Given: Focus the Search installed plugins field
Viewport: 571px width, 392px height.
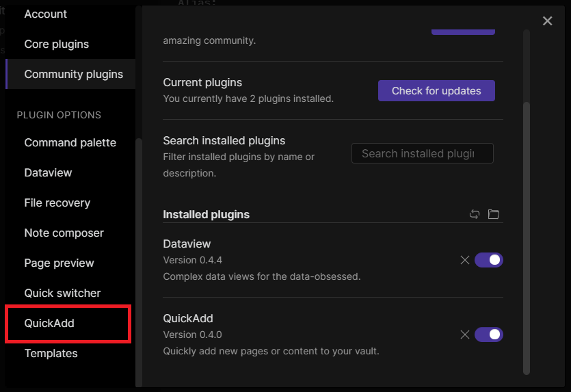Looking at the screenshot, I should point(423,153).
